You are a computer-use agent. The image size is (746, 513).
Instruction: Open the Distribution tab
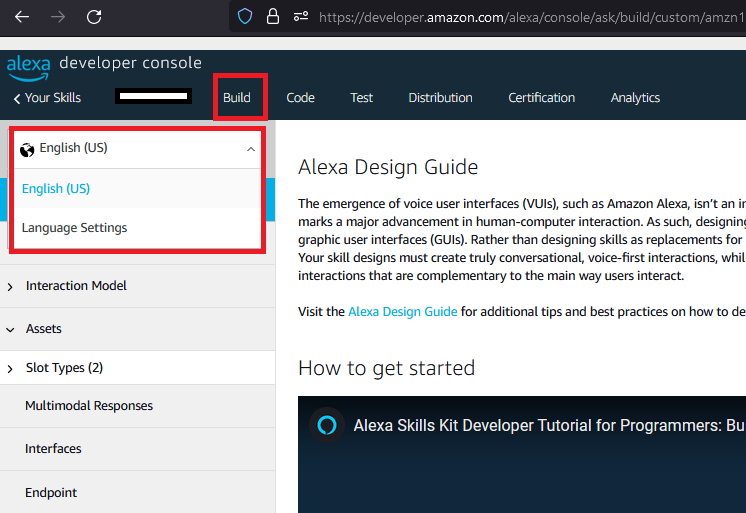click(440, 98)
